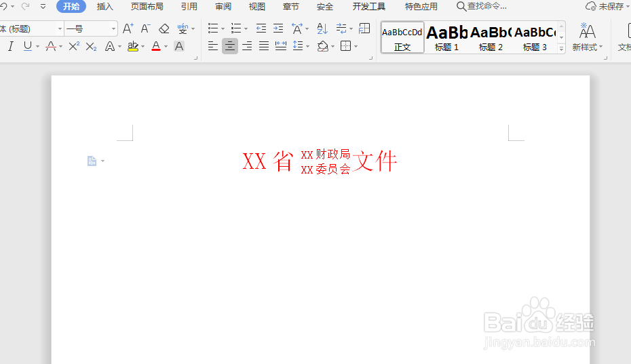The width and height of the screenshot is (631, 364).
Task: Toggle underline formatting
Action: click(x=27, y=46)
